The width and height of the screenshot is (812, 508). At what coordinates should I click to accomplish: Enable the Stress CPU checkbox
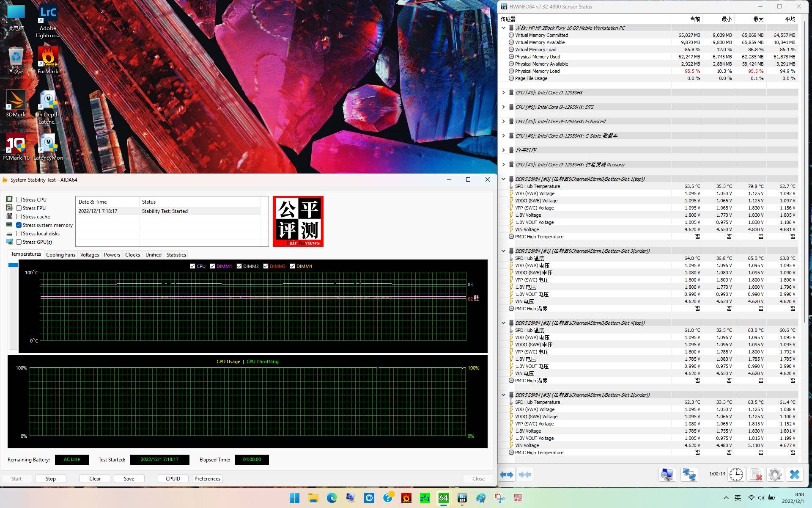19,199
